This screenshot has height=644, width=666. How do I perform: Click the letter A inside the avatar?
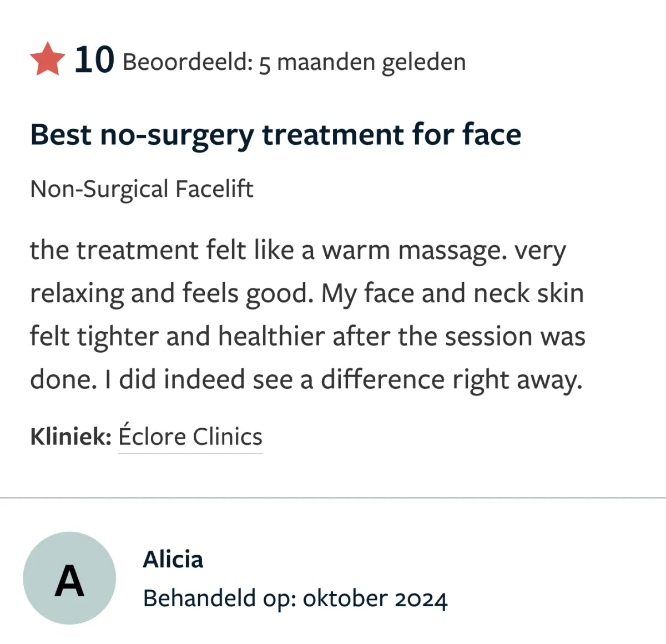[69, 581]
